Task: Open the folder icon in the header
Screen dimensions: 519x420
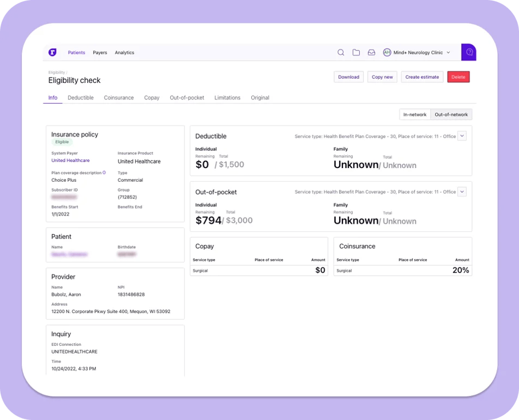Action: (356, 53)
